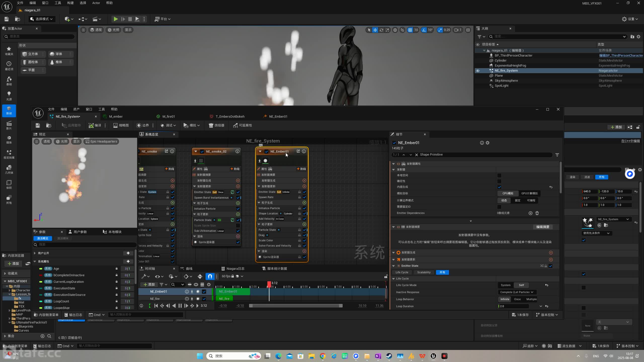This screenshot has height=362, width=644.
Task: Toggle the timeline snapping magnet
Action: [x=210, y=277]
